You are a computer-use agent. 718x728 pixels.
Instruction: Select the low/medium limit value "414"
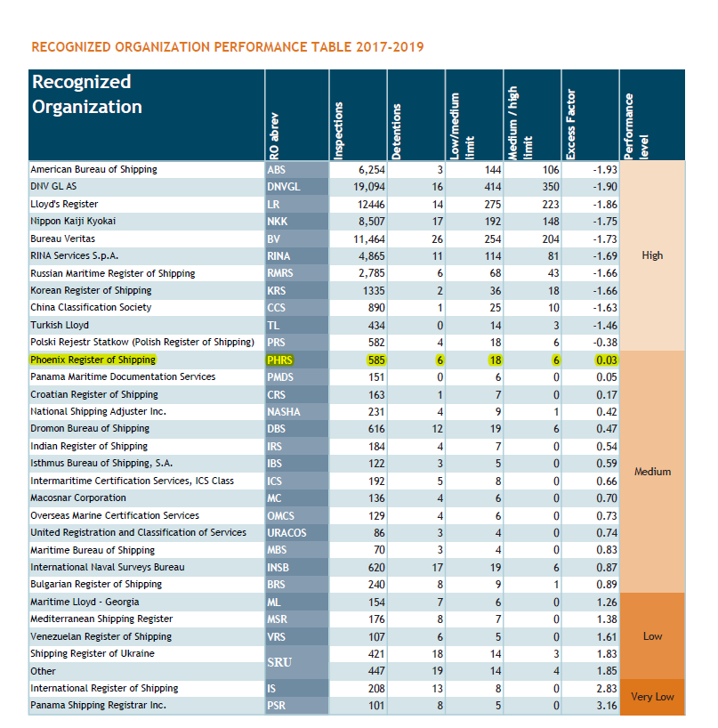492,187
